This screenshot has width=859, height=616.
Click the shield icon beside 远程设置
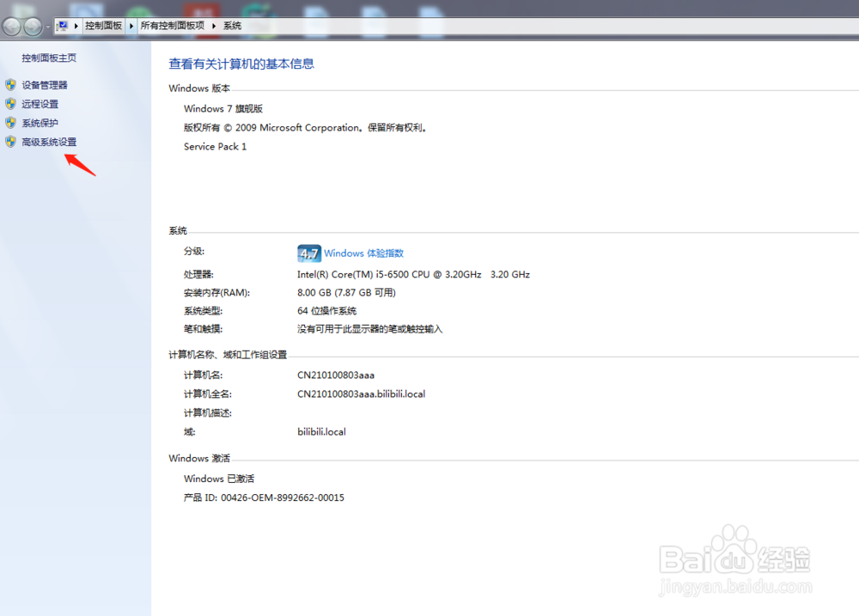10,104
